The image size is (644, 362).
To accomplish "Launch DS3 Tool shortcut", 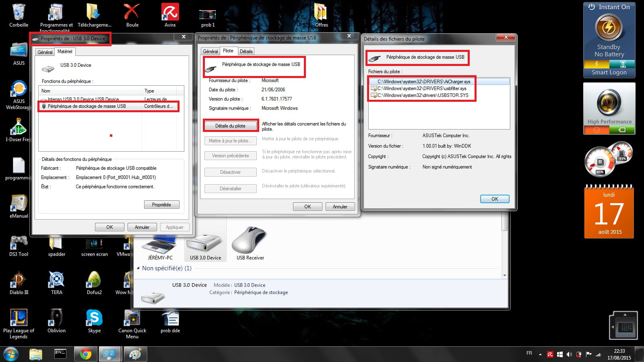I will point(19,245).
